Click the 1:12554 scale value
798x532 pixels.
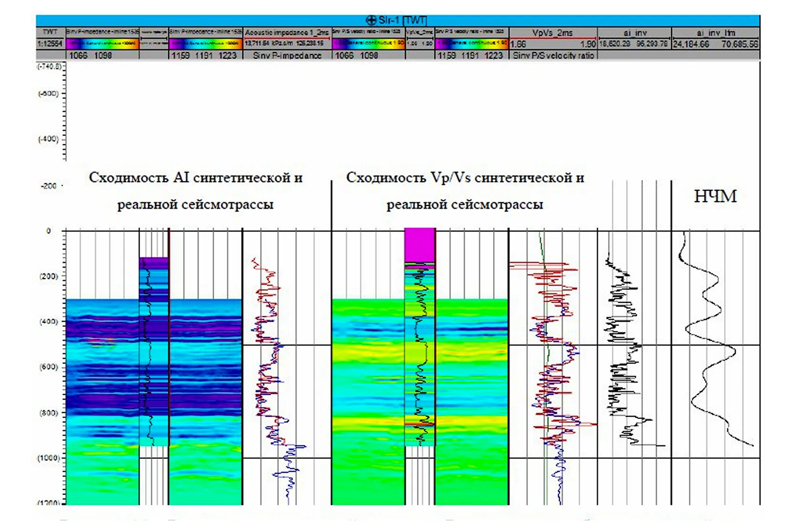tap(50, 44)
